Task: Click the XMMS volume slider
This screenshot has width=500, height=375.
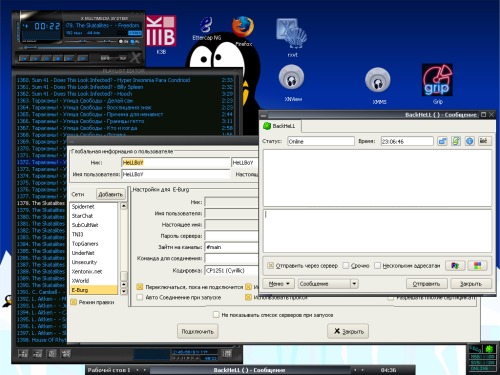Action: (77, 42)
